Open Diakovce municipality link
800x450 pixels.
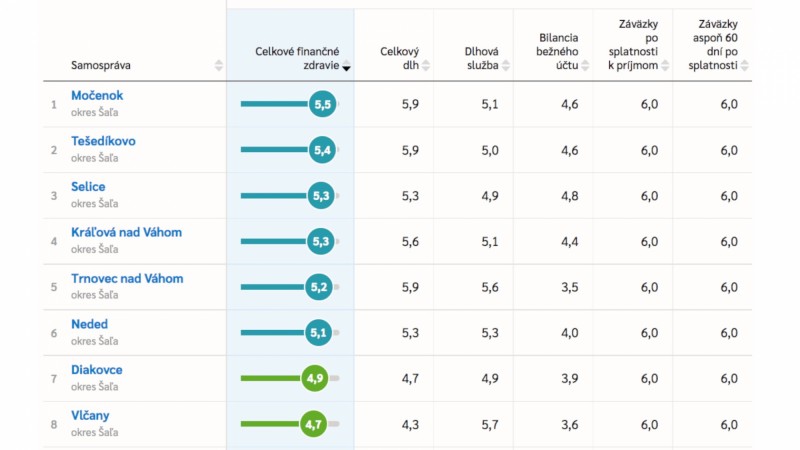tap(96, 370)
